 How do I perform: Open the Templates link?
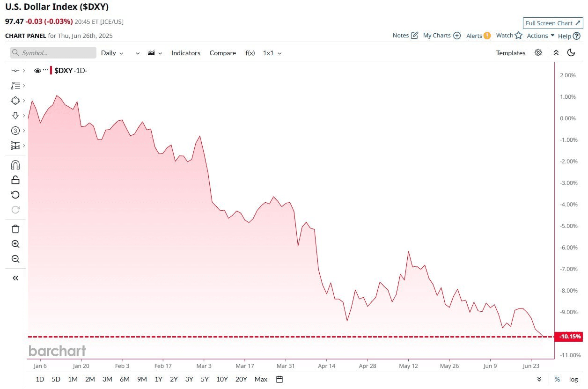[511, 53]
